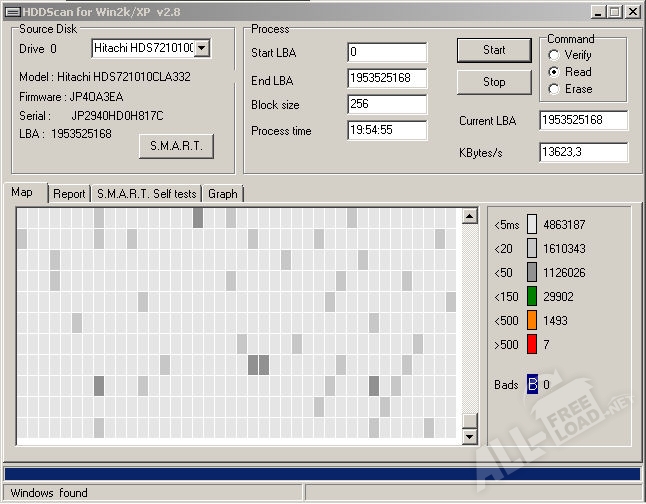
Task: Open the S.M.A.R.T. Self tests tab
Action: tap(146, 194)
